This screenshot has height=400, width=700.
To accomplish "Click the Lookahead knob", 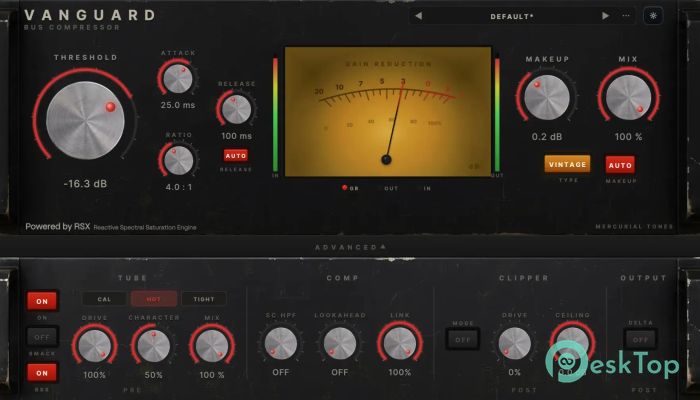I will point(340,343).
